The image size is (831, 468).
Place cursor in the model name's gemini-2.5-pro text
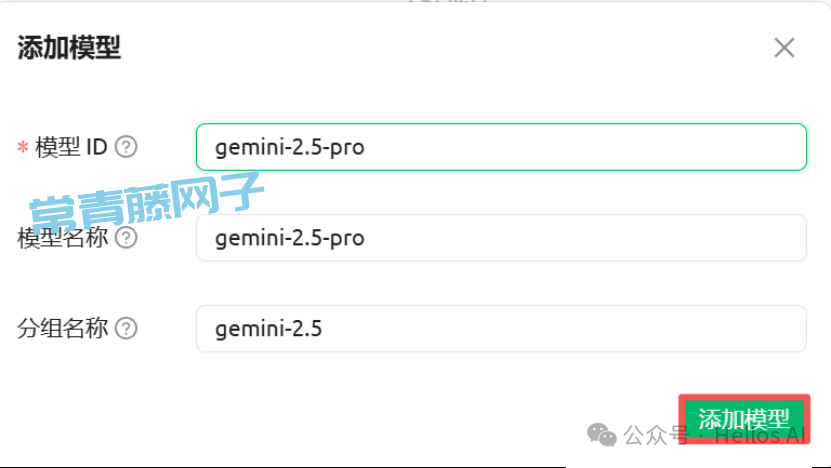290,238
